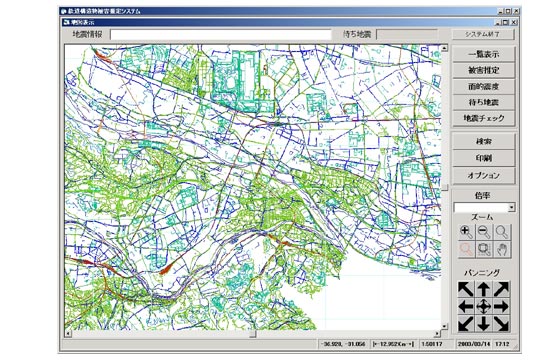Click the 印刷 print button
This screenshot has width=560, height=360.
coord(484,158)
